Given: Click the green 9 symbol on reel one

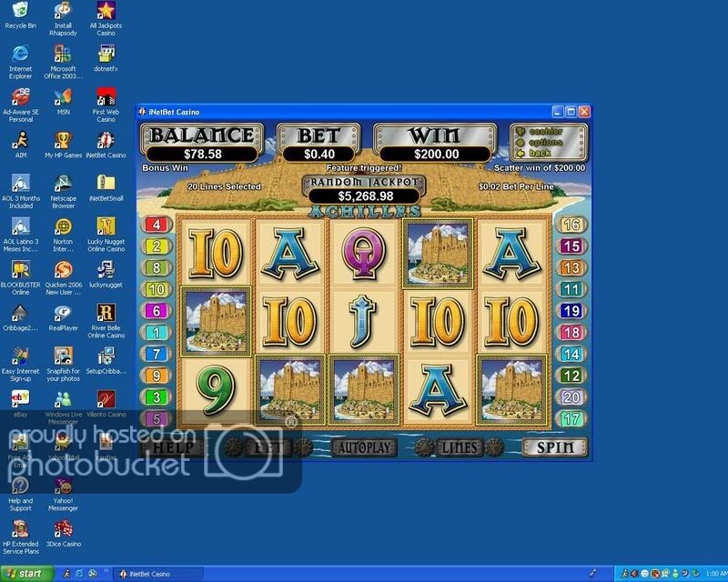Looking at the screenshot, I should (x=216, y=390).
